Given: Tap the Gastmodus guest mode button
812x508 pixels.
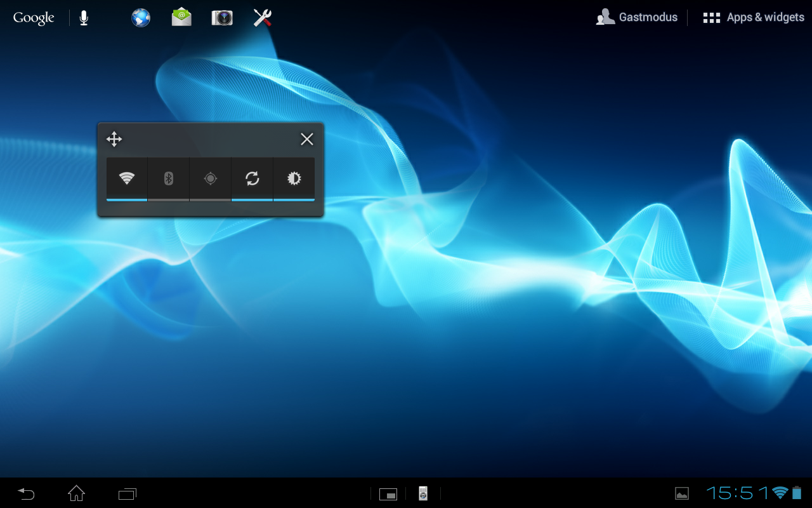Looking at the screenshot, I should [x=637, y=18].
